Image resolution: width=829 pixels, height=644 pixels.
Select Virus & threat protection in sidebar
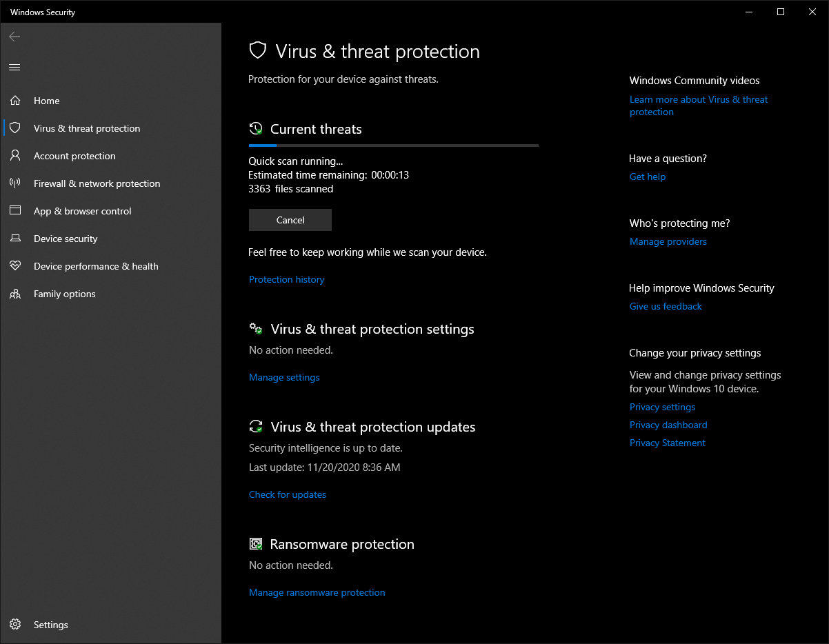point(110,128)
